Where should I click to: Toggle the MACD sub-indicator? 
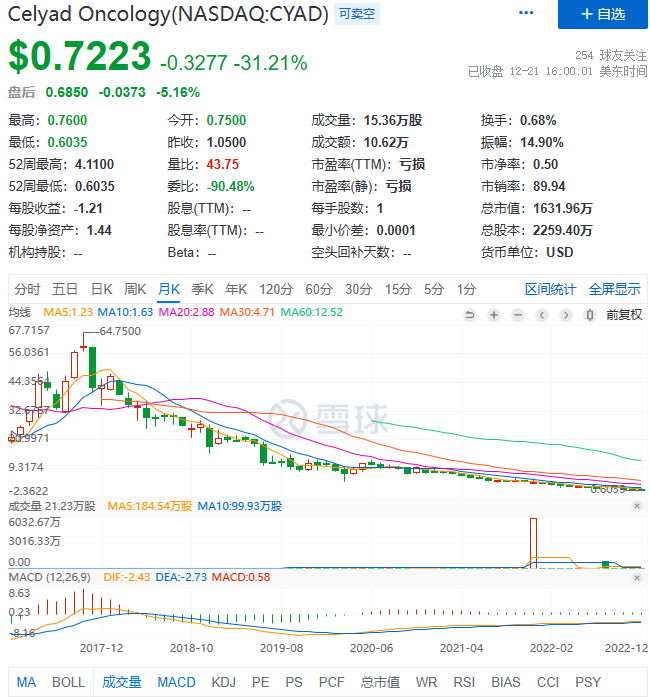(x=177, y=682)
